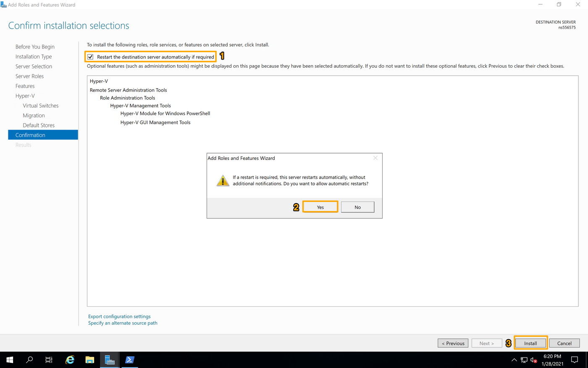Image resolution: width=588 pixels, height=368 pixels.
Task: Open Task View from taskbar
Action: pyautogui.click(x=49, y=360)
